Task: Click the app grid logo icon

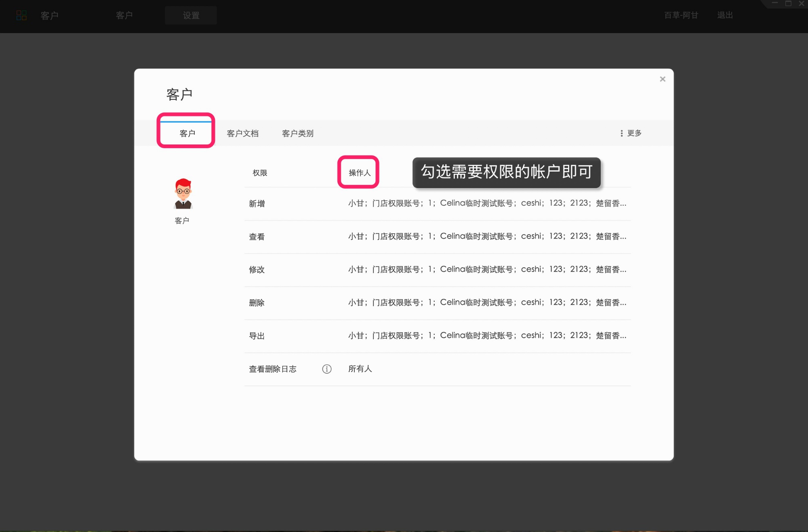Action: click(21, 15)
